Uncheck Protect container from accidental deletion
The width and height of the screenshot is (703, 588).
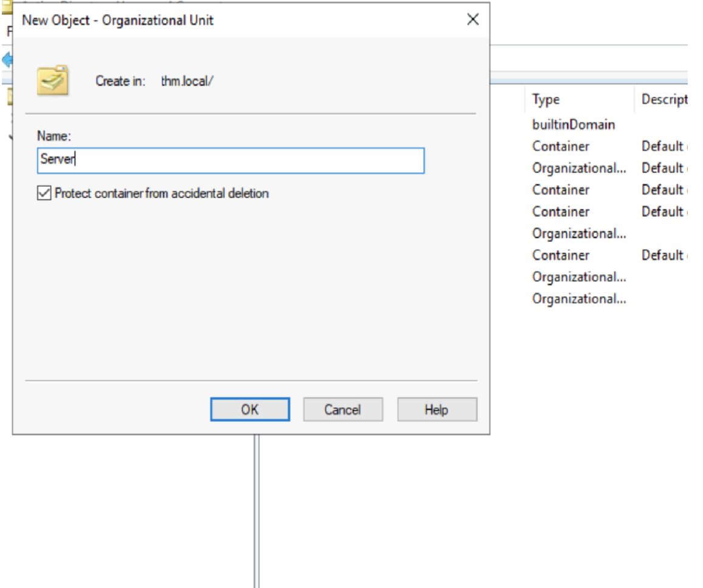(x=44, y=193)
